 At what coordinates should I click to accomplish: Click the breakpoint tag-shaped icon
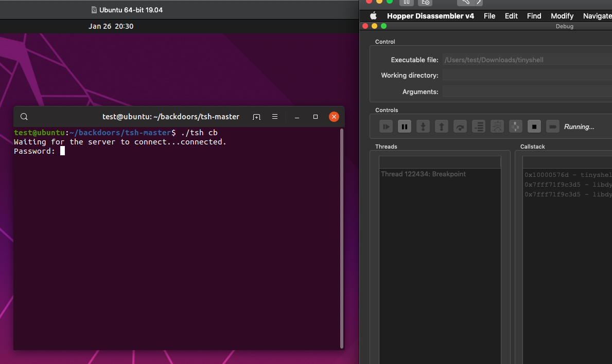pyautogui.click(x=553, y=126)
